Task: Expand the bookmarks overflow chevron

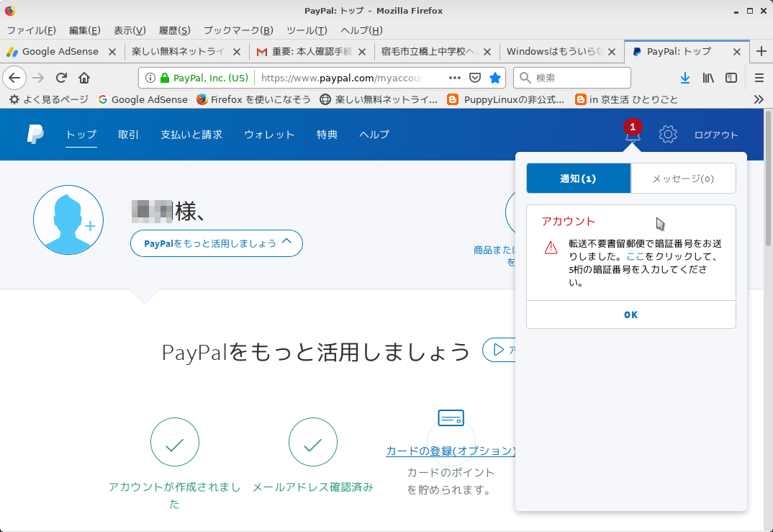Action: pos(757,100)
